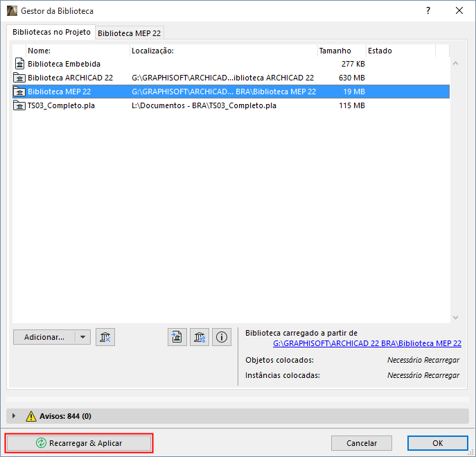
Task: Switch to the Bibliotecas no Projeto tab
Action: pyautogui.click(x=51, y=32)
